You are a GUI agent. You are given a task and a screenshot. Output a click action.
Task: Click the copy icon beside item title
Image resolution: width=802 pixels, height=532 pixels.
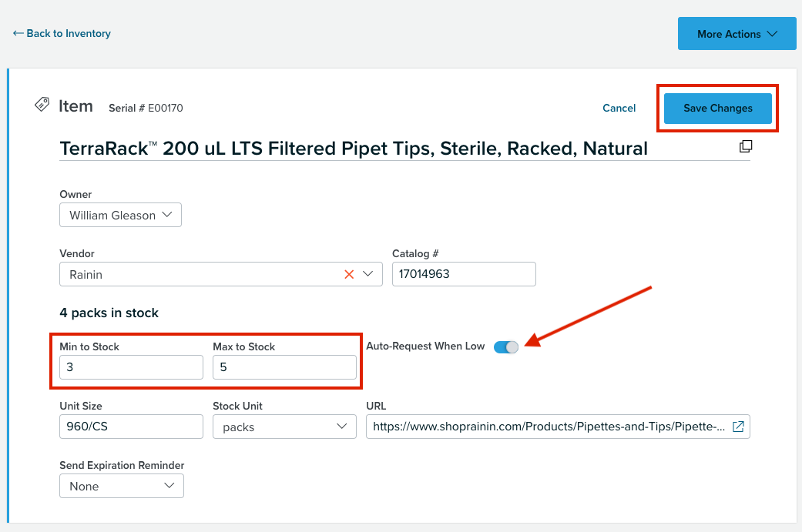pos(746,147)
